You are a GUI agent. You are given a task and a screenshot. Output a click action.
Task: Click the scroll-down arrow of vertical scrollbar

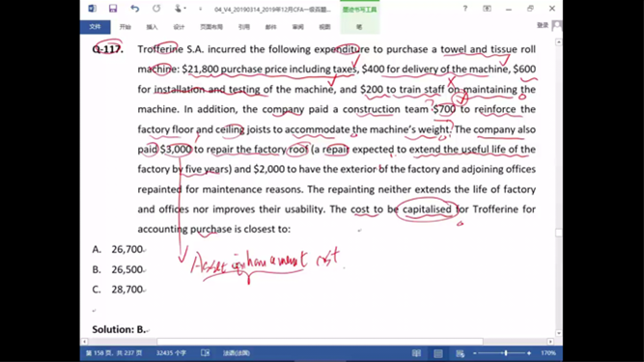coord(559,333)
